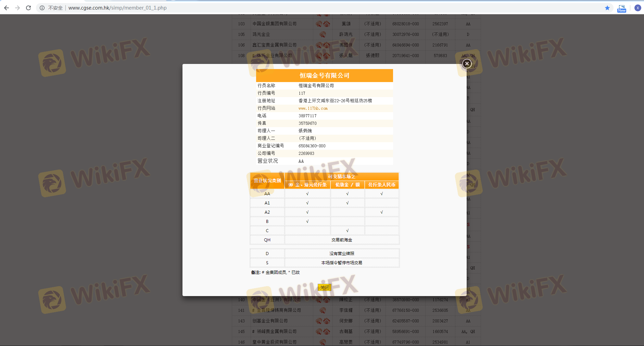Screen dimensions: 644x346
Task: Click house website icon for row 103
Action: 327,24
